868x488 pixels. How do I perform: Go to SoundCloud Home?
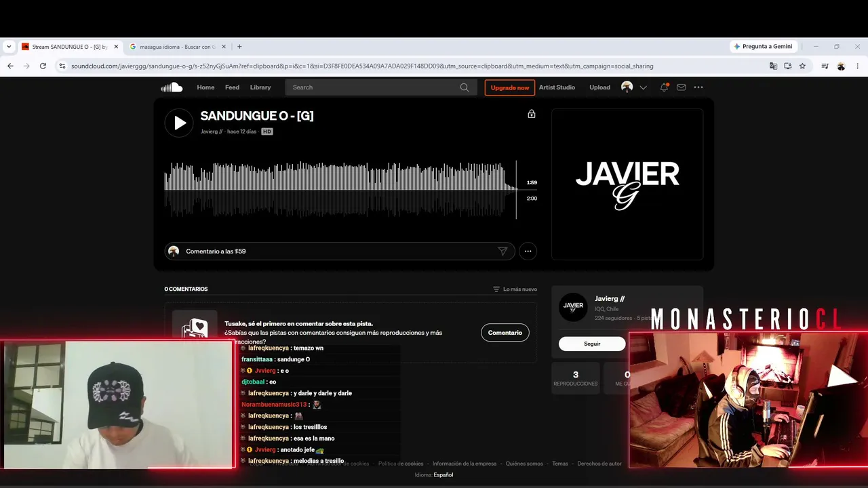[205, 87]
